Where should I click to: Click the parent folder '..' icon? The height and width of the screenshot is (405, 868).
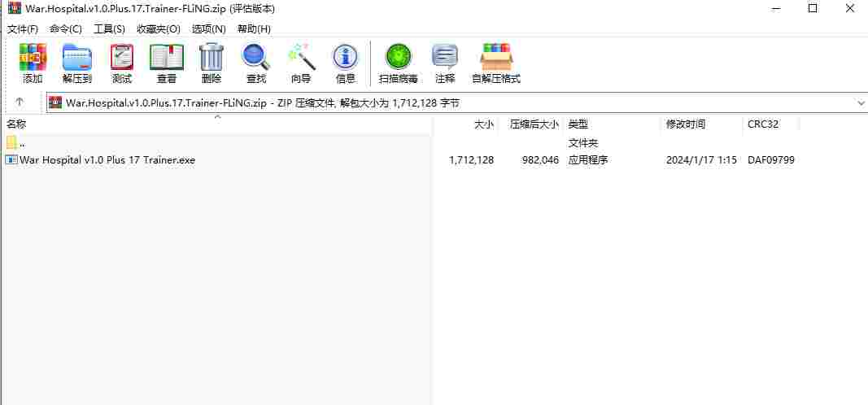(11, 143)
